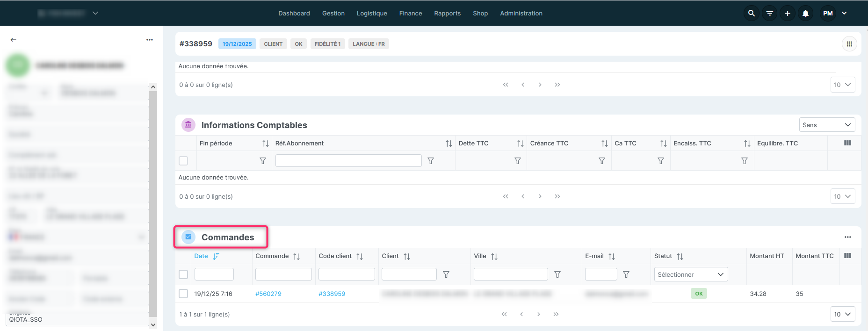Sort the Commandes Date column
The width and height of the screenshot is (868, 331).
coord(216,256)
